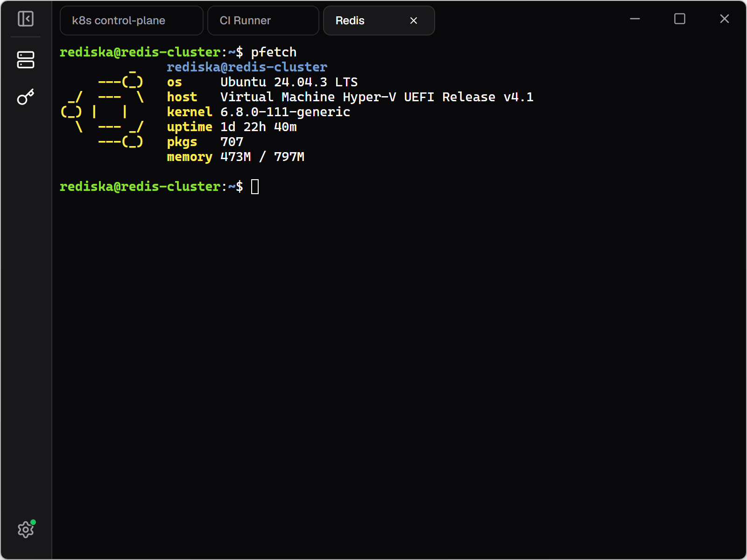Viewport: 747px width, 560px height.
Task: Click the yellow 'os' label
Action: pyautogui.click(x=175, y=82)
